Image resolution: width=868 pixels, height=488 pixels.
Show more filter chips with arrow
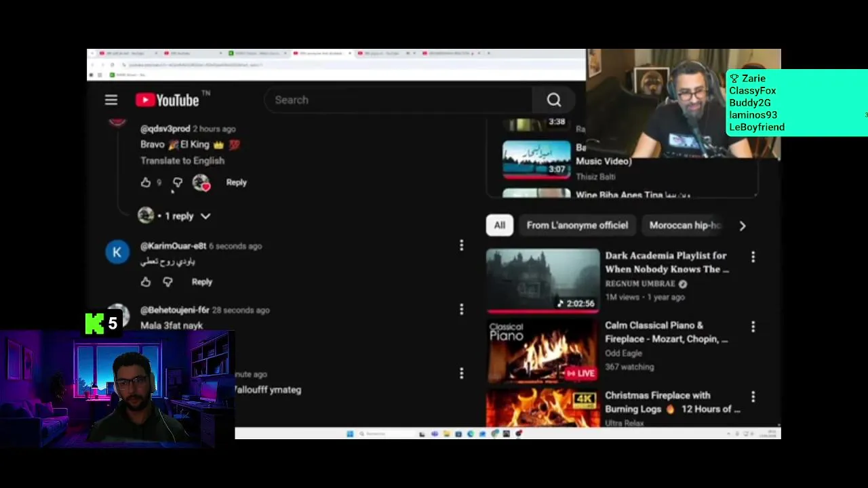click(743, 226)
